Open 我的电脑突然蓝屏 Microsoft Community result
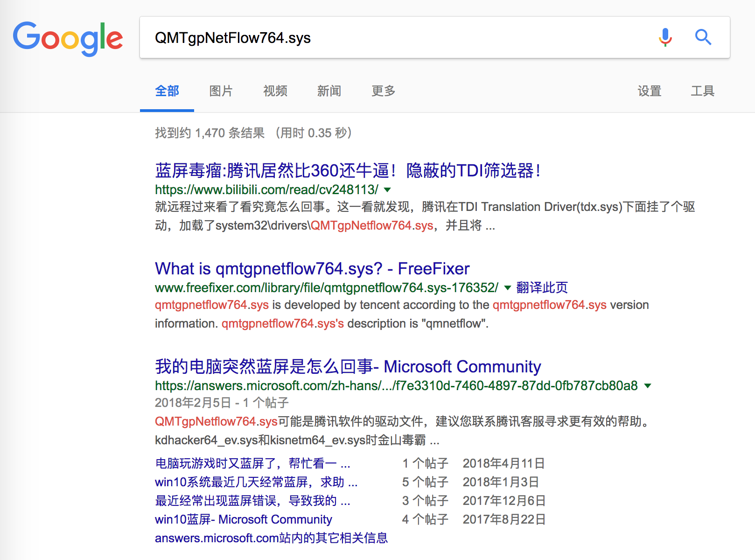755x560 pixels. pyautogui.click(x=348, y=367)
